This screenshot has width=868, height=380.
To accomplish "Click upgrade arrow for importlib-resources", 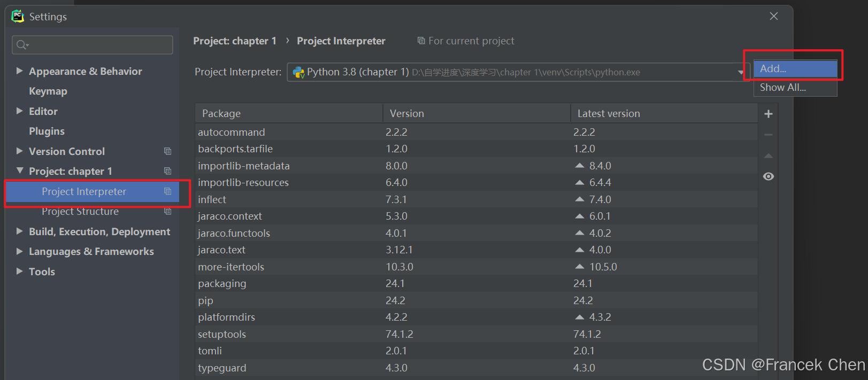I will pos(579,182).
